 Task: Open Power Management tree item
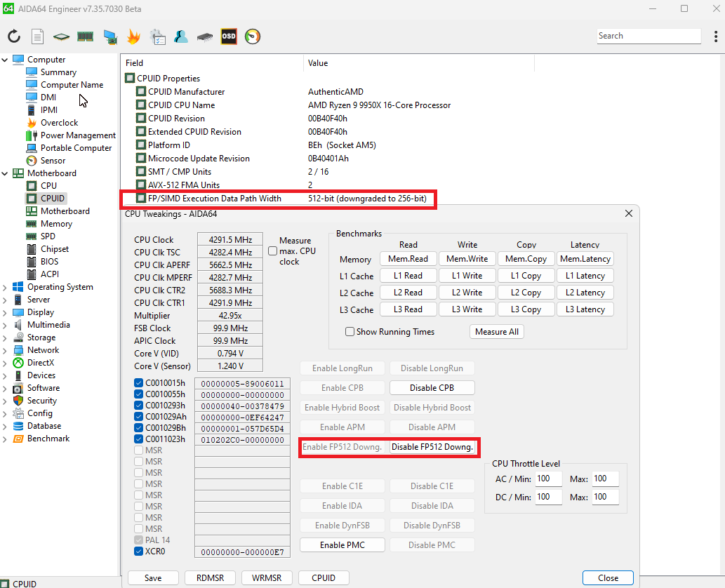pos(78,135)
